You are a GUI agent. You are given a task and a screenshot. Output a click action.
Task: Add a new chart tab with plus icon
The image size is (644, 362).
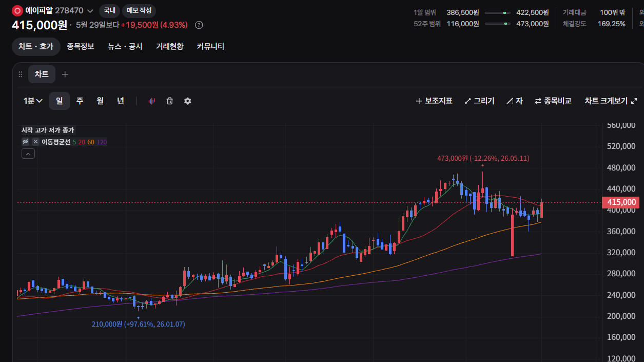pyautogui.click(x=65, y=74)
